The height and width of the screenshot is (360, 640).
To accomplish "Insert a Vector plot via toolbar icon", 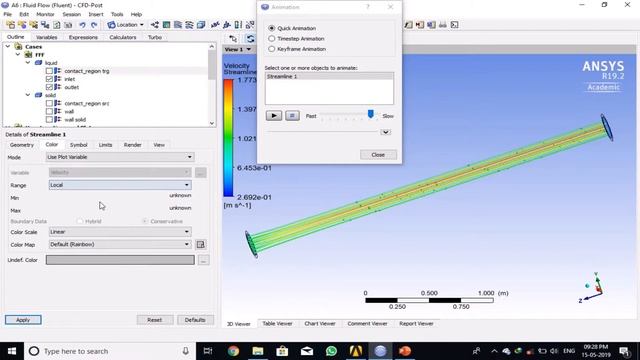I will (155, 25).
